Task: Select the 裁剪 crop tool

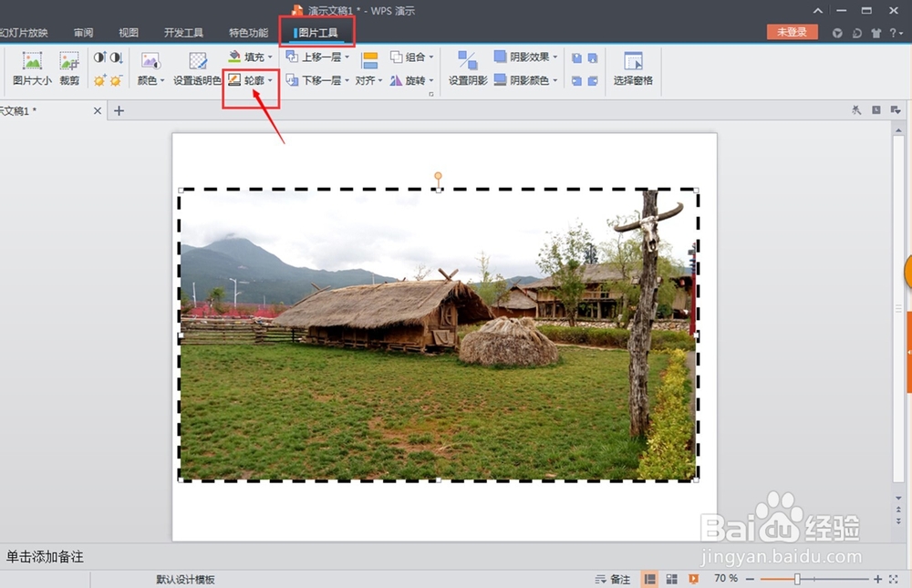Action: pyautogui.click(x=69, y=68)
